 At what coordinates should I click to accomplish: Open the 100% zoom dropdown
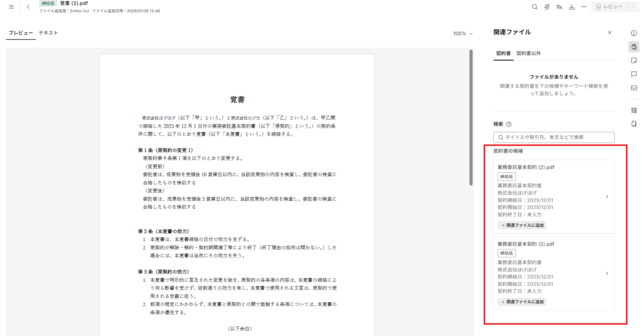[x=463, y=33]
